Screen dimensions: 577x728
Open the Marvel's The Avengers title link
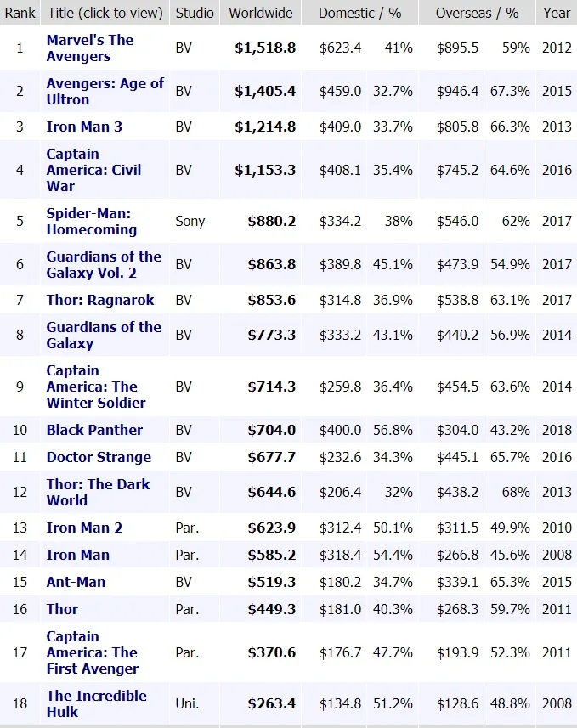click(90, 48)
